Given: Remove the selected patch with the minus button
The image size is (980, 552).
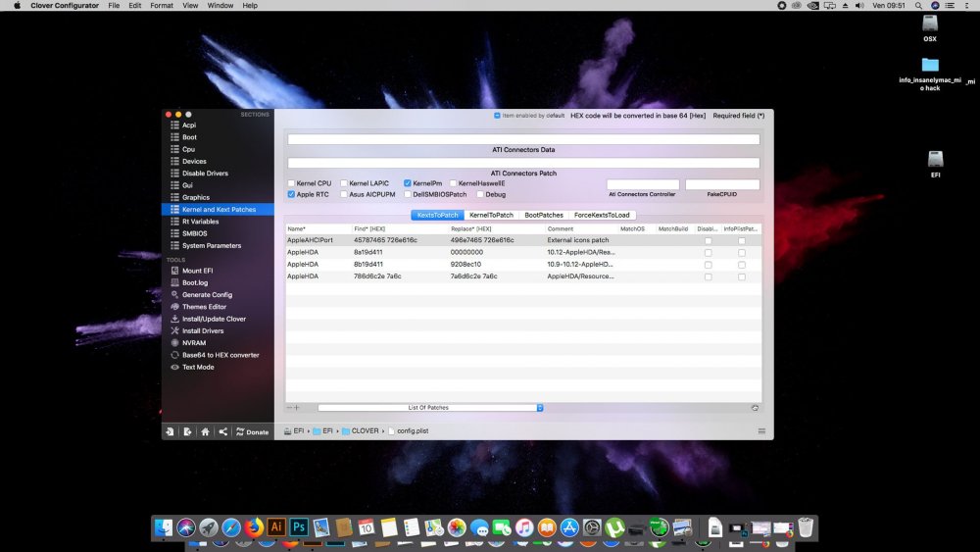Looking at the screenshot, I should (x=289, y=408).
